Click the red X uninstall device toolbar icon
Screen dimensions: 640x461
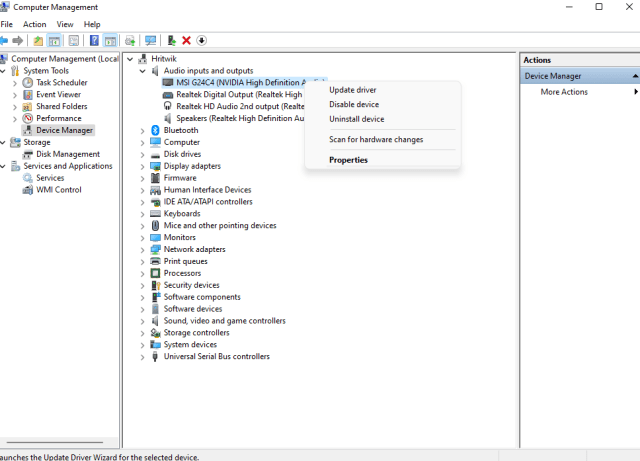point(186,41)
